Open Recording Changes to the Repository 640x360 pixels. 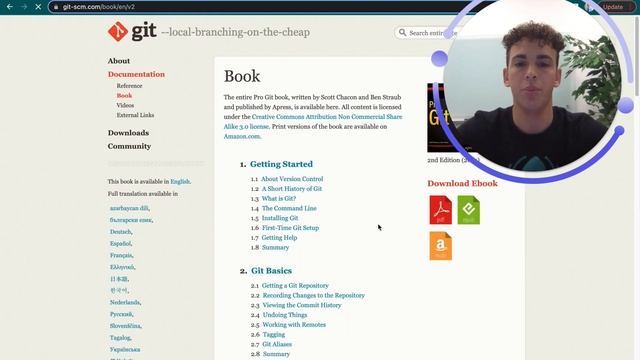(x=313, y=296)
